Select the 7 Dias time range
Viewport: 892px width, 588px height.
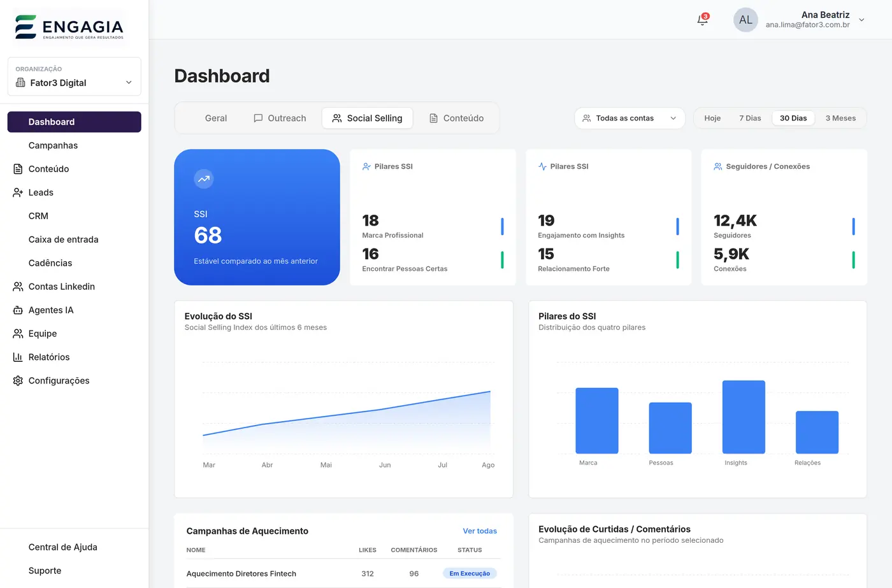click(750, 118)
